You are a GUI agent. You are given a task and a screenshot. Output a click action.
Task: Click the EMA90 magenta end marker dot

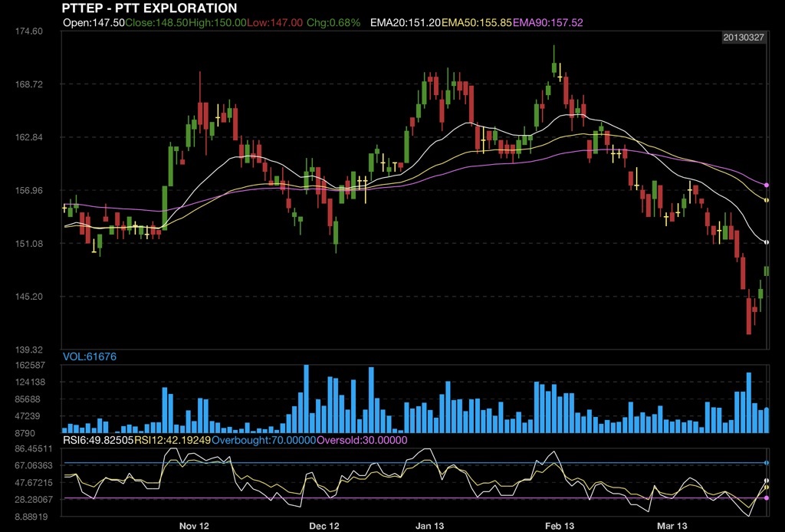767,186
